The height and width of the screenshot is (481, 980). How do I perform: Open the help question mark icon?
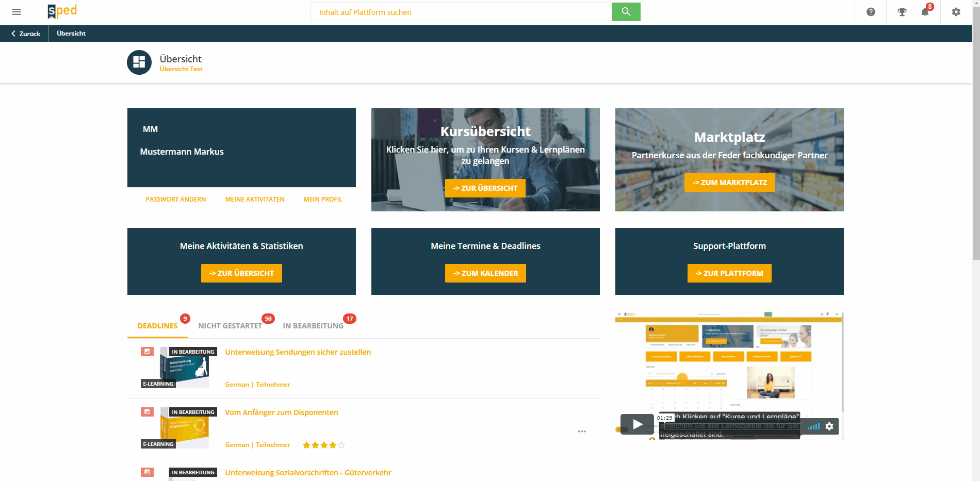(871, 12)
